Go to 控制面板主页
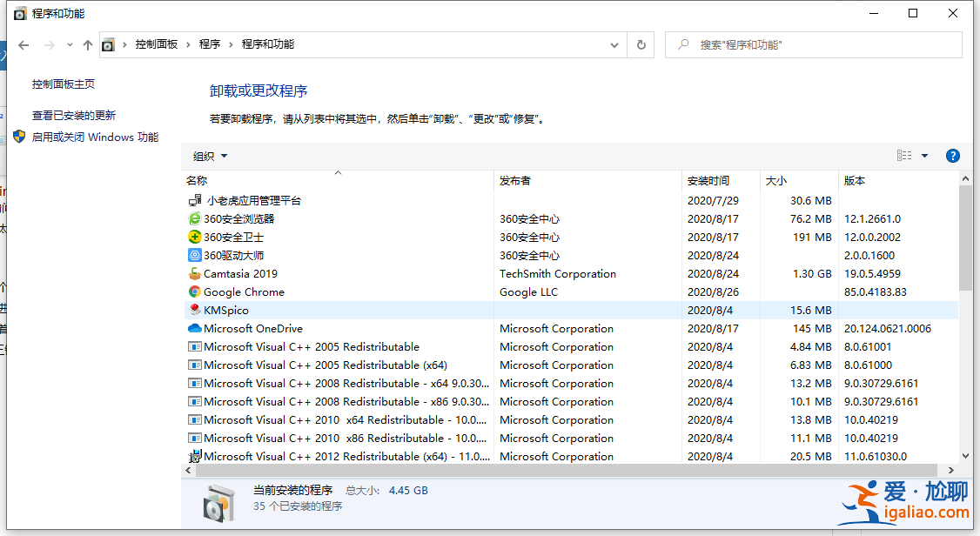Screen dimensions: 980x536 pyautogui.click(x=64, y=84)
